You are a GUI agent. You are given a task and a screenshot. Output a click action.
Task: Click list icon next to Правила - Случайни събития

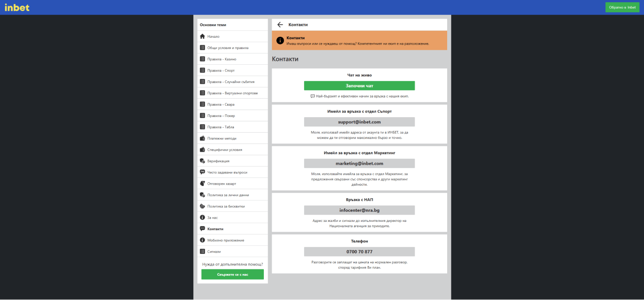(x=202, y=82)
